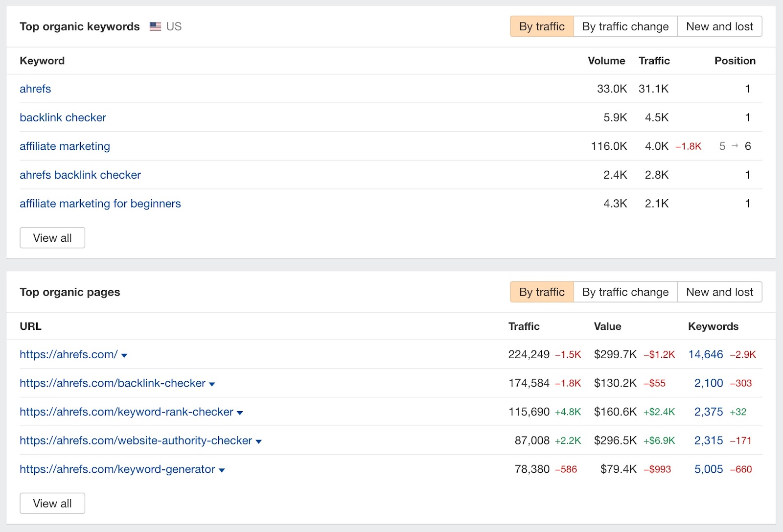Expand the dropdown beside https://ahrefs.com/
Viewport: 783px width, 532px height.
[125, 355]
